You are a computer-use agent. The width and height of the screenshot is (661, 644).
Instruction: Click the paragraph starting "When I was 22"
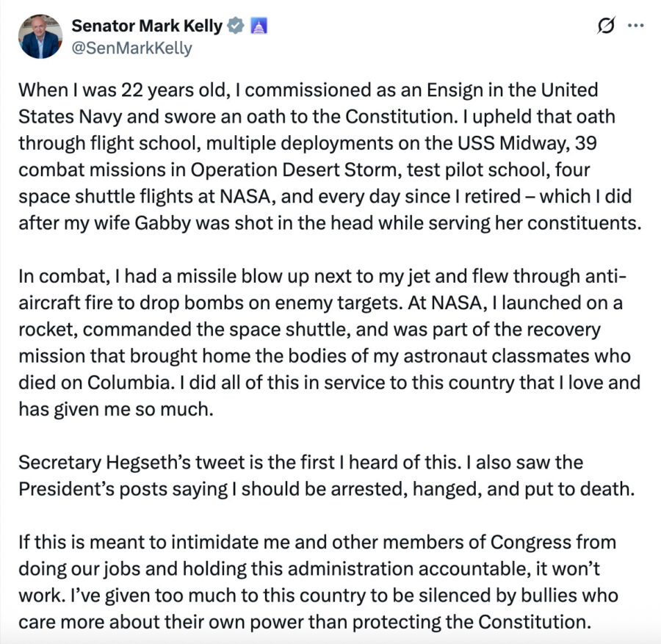click(323, 156)
